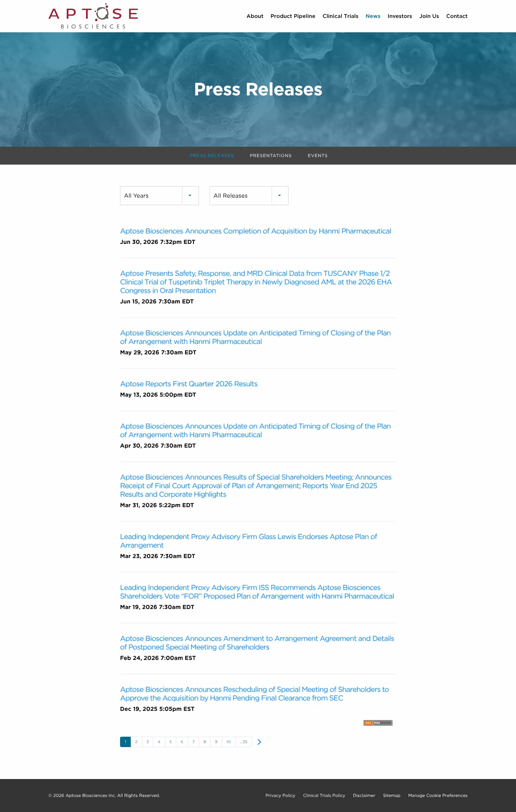Click the date Feb 24, 2026 7:00am EST

coord(158,658)
